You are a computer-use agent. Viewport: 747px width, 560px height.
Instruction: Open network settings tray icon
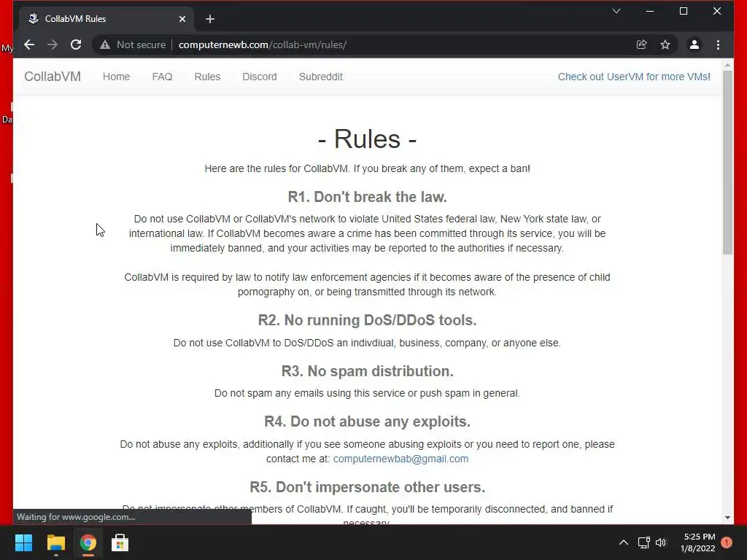click(643, 542)
